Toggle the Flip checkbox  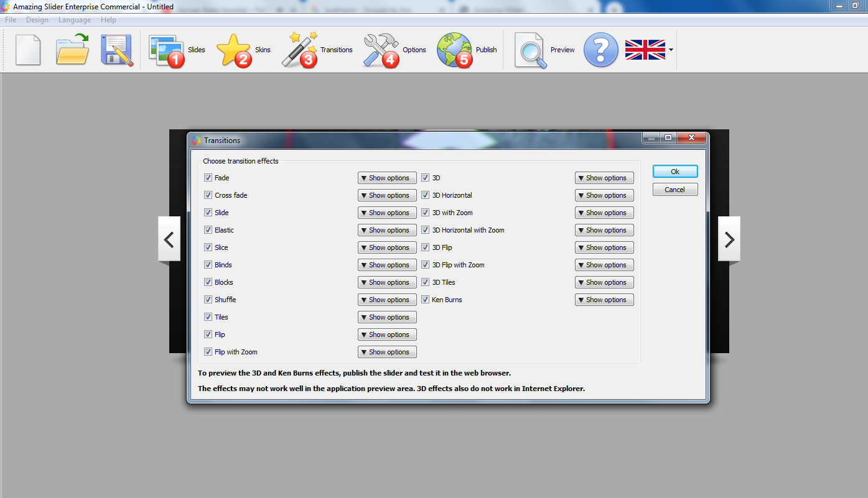pyautogui.click(x=208, y=334)
